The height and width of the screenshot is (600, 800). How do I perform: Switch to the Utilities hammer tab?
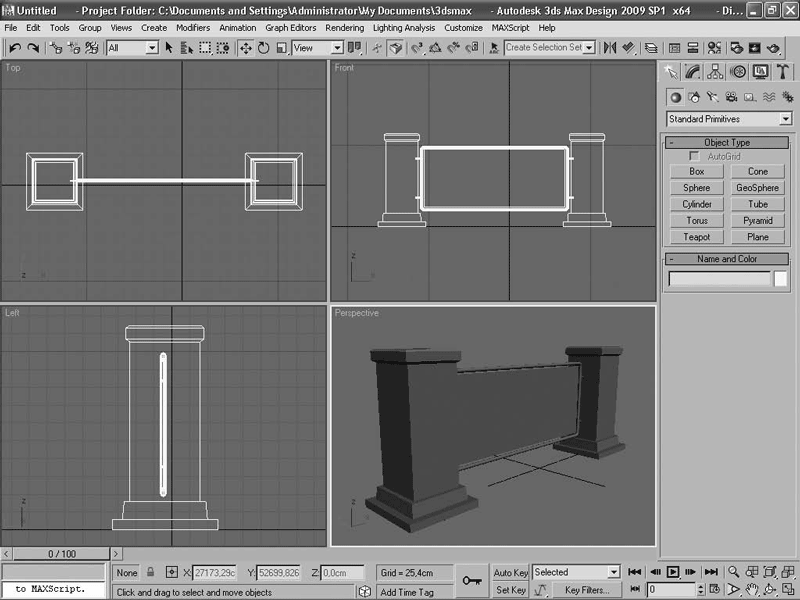coord(782,72)
